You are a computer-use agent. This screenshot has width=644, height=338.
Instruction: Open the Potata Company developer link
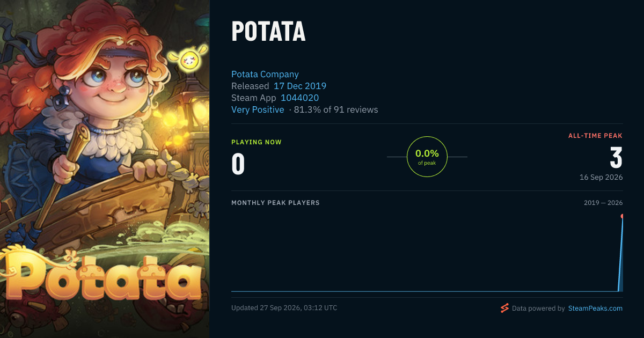(265, 74)
